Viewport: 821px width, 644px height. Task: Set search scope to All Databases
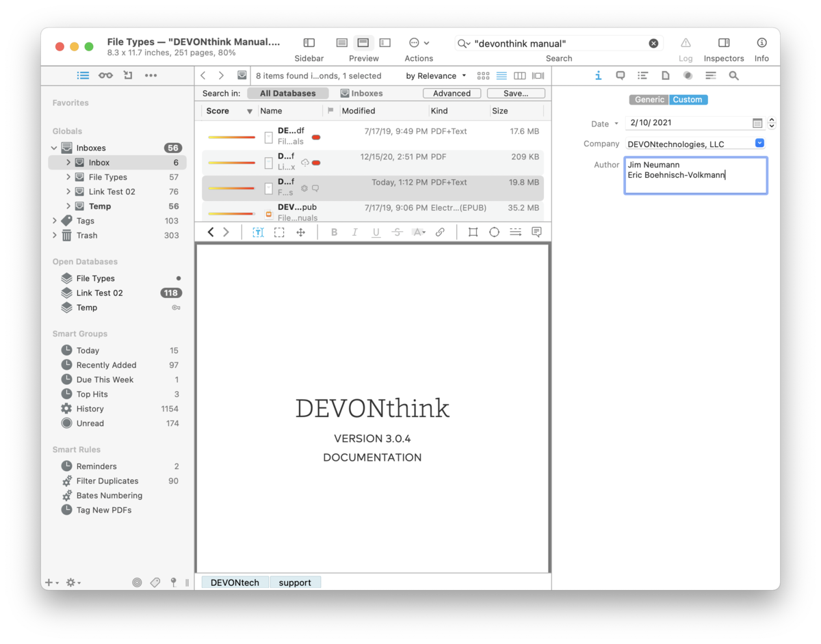click(288, 93)
